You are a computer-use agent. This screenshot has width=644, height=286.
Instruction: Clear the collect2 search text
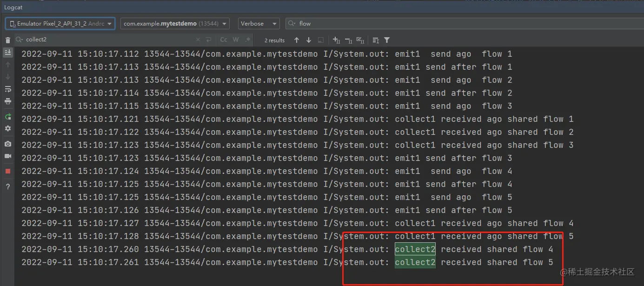(x=198, y=40)
